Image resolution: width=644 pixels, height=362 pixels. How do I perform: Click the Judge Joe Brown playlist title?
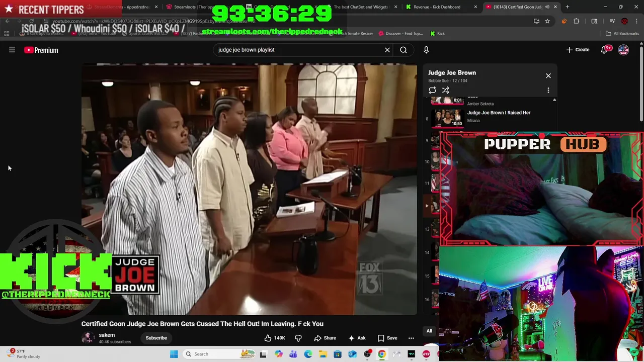point(452,73)
